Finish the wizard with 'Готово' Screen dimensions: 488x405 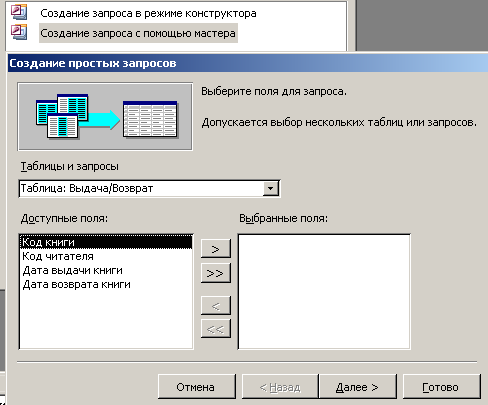point(442,387)
